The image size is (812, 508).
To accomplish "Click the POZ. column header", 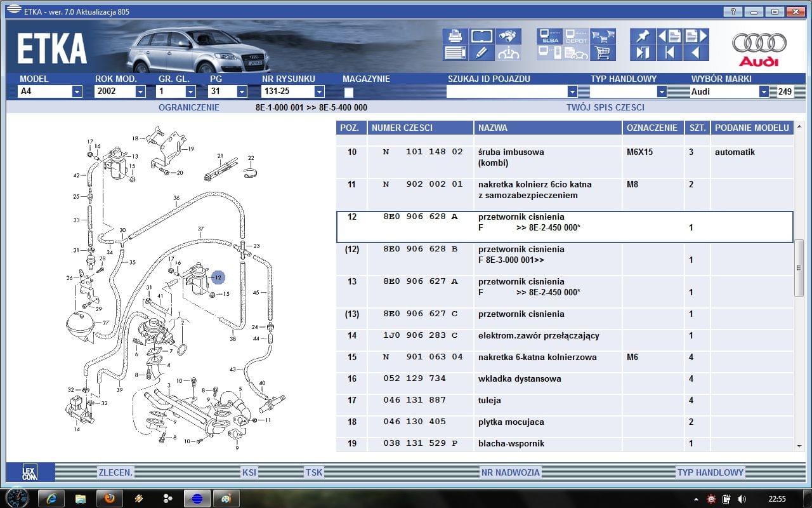I will tap(351, 128).
